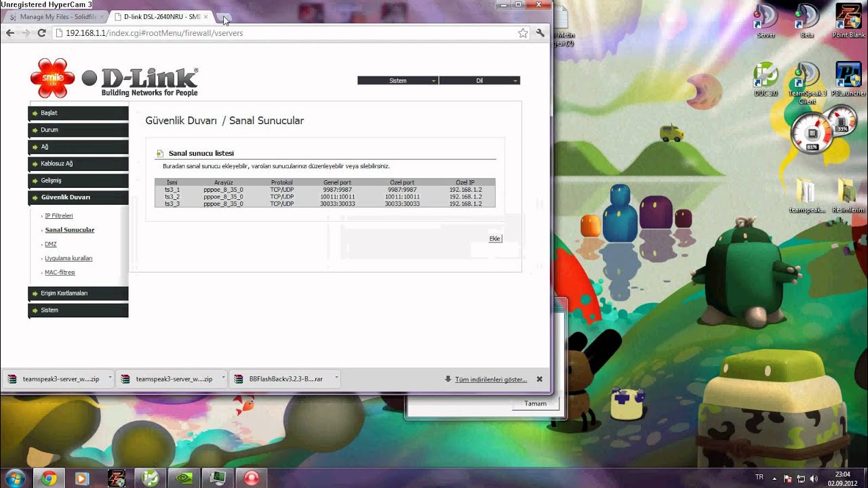Click the Chrome back arrow
Viewport: 868px width, 488px height.
click(x=10, y=33)
